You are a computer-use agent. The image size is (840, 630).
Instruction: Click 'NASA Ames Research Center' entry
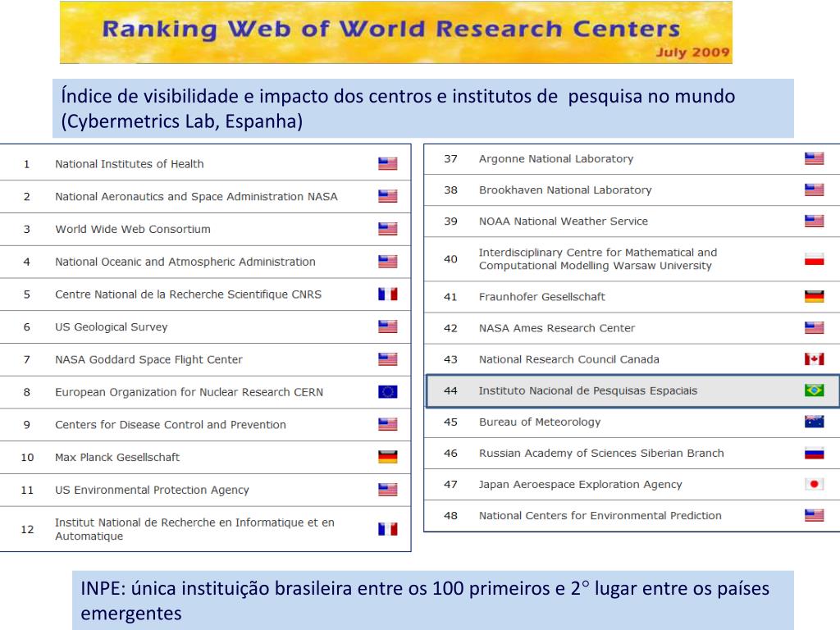pyautogui.click(x=557, y=328)
